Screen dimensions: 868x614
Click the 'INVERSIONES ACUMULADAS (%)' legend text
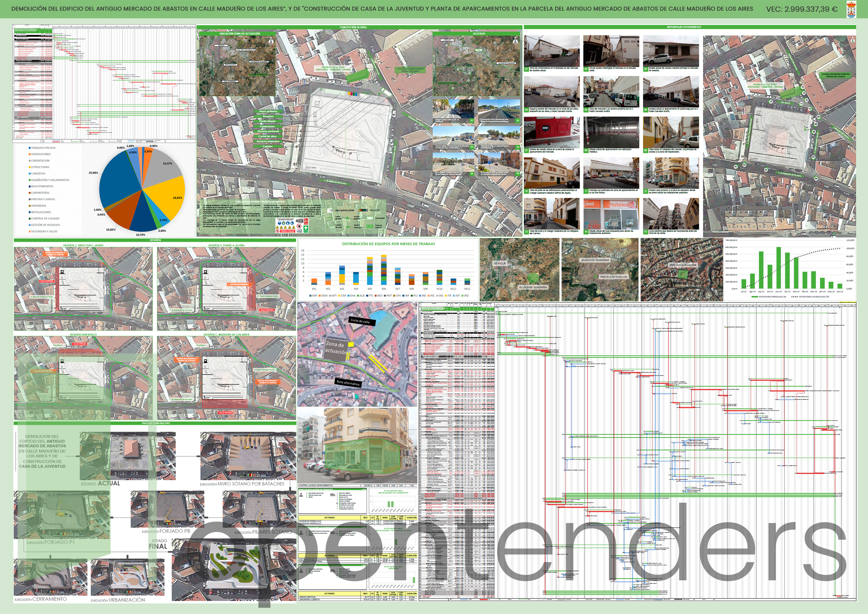(814, 297)
